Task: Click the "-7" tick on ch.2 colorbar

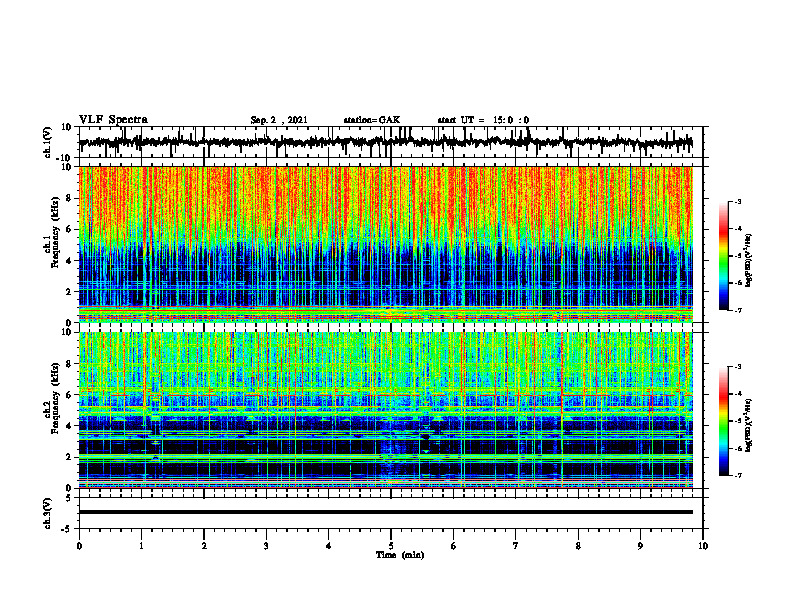Action: (738, 475)
